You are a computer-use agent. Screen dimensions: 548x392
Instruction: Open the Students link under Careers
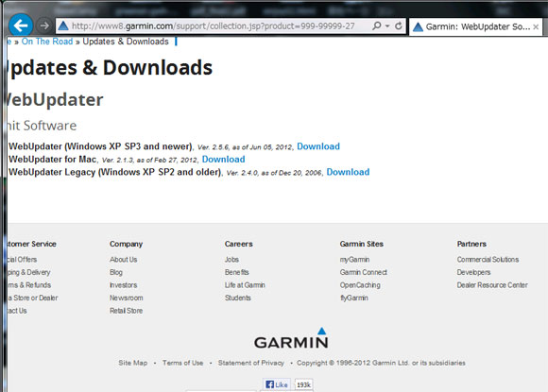(238, 298)
